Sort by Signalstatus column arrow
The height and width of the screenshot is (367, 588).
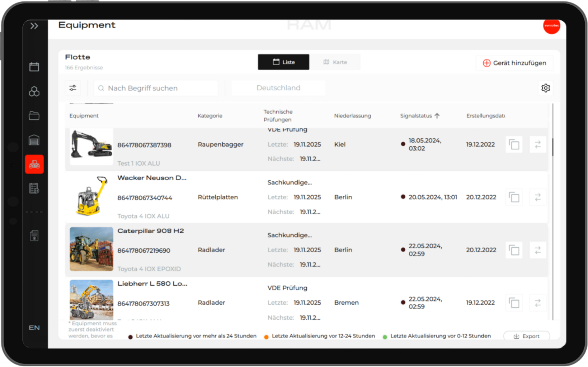[437, 116]
